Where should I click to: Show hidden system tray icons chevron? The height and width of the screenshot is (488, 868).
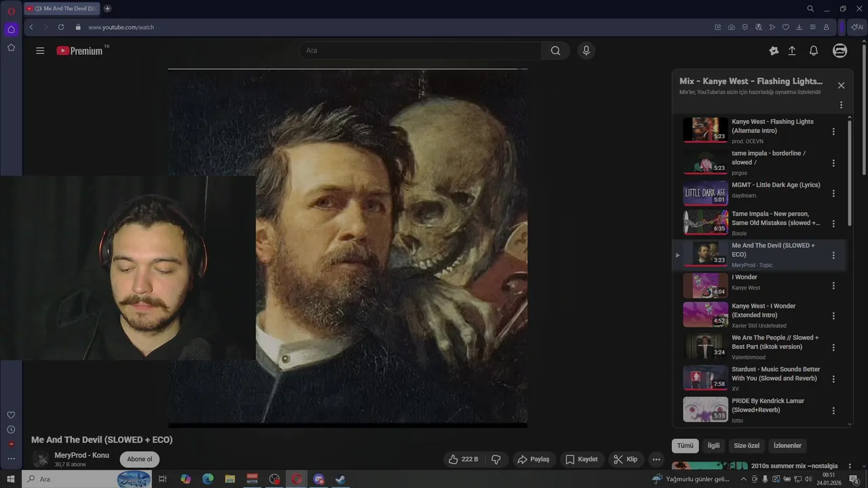[743, 479]
